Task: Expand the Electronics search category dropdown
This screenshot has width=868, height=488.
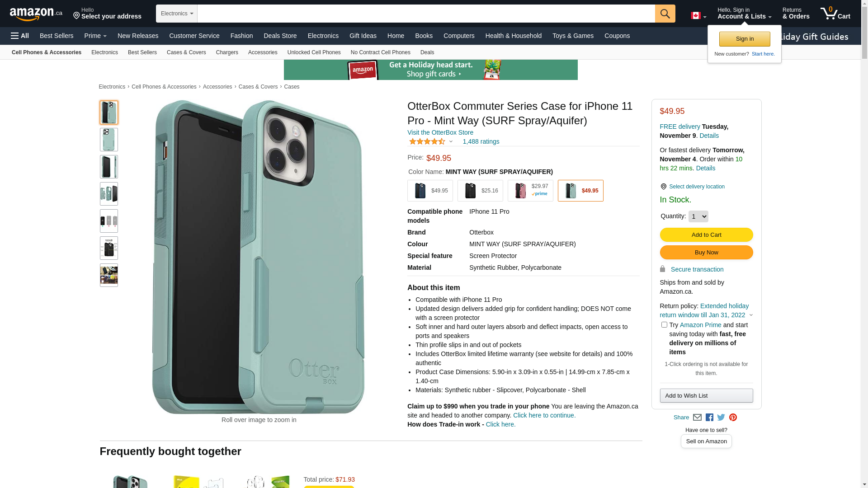Action: pos(177,14)
